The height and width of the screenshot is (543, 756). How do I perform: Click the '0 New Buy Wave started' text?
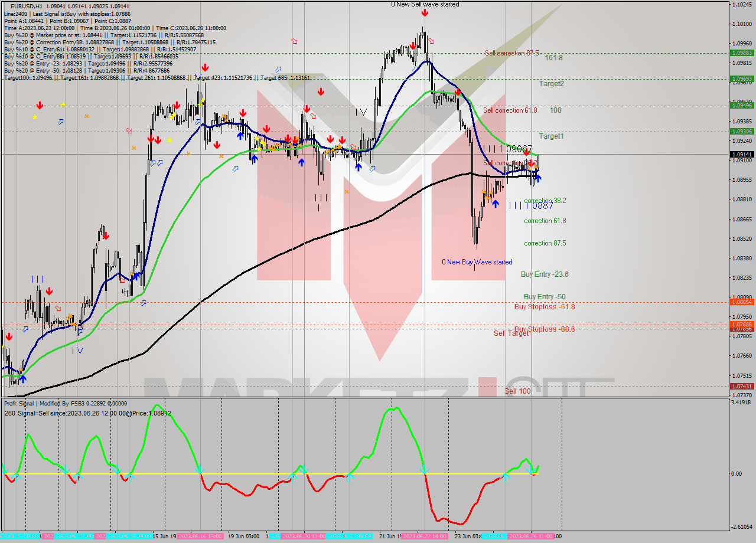point(477,262)
